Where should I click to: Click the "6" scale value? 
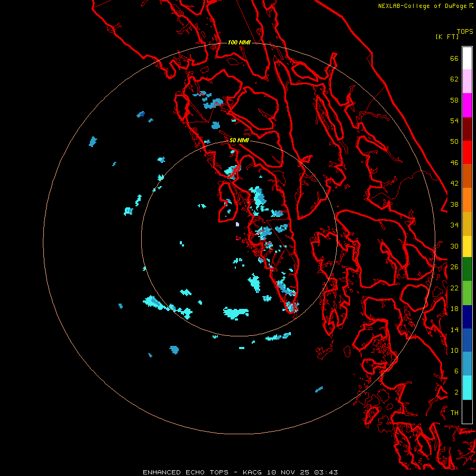[456, 371]
